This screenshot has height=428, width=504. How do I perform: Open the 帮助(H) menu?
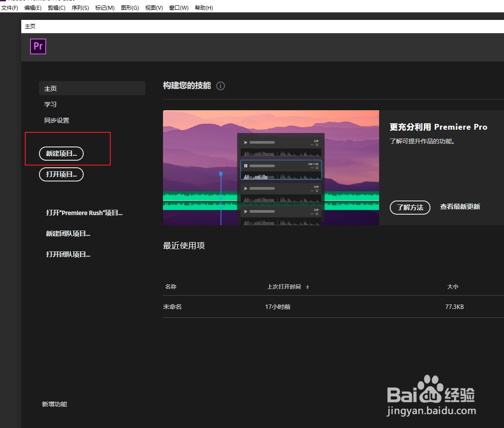click(204, 8)
